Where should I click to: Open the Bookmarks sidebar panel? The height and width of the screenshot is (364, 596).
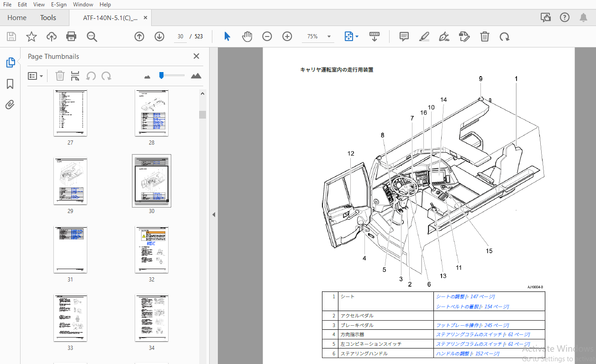tap(10, 84)
